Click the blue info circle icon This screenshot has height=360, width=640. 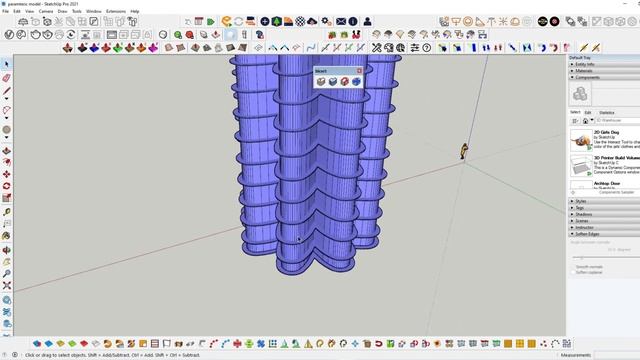pos(353,21)
